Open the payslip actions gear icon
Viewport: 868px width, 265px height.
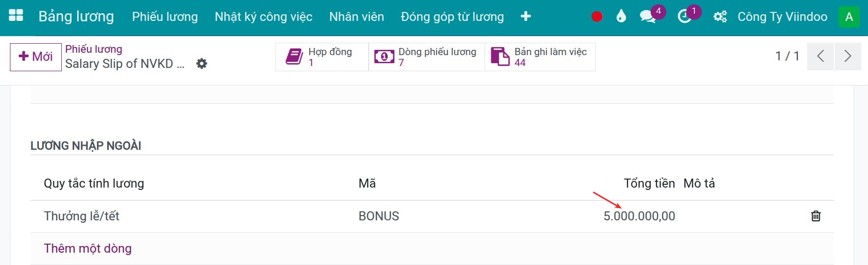click(202, 64)
